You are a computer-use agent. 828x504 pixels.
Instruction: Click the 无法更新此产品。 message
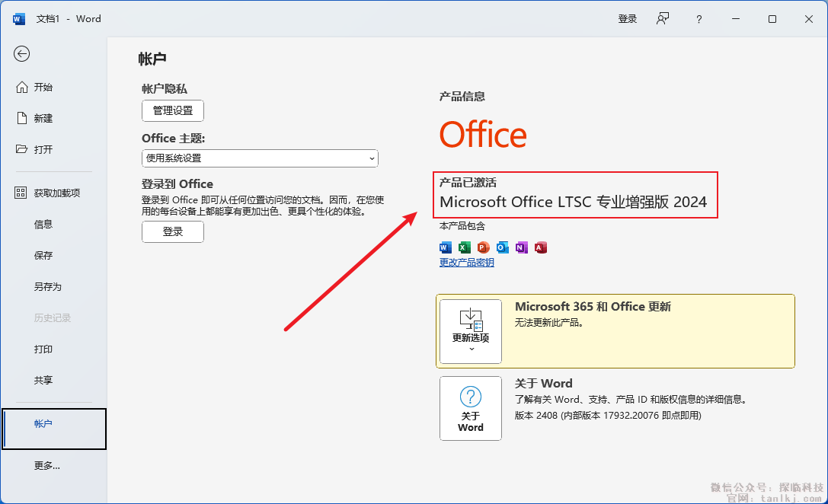click(x=549, y=323)
